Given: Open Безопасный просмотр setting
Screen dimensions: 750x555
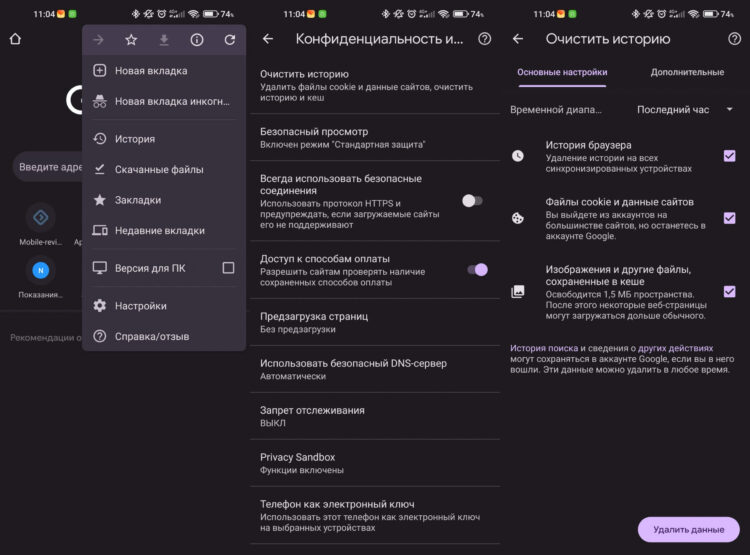Looking at the screenshot, I should click(x=375, y=138).
